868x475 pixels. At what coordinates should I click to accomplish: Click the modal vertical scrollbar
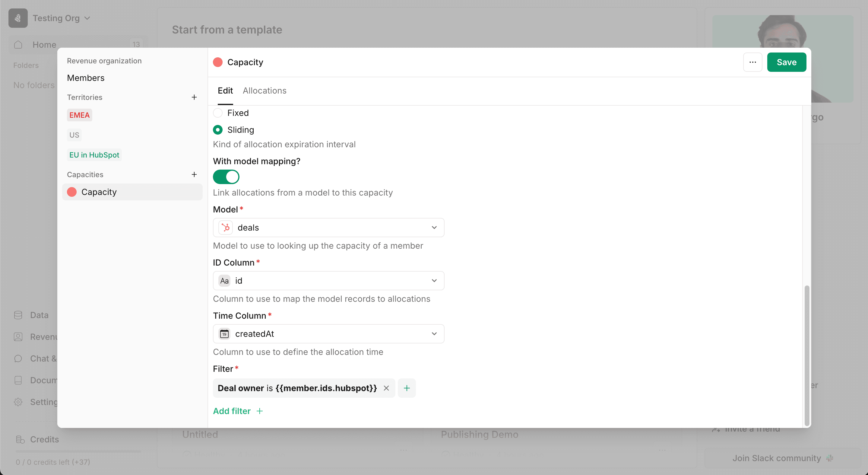point(807,356)
